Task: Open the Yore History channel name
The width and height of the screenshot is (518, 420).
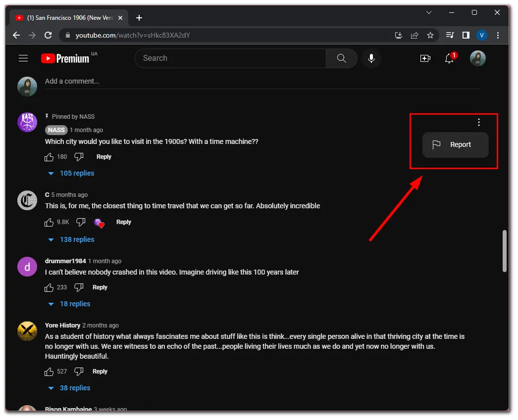Action: point(62,326)
